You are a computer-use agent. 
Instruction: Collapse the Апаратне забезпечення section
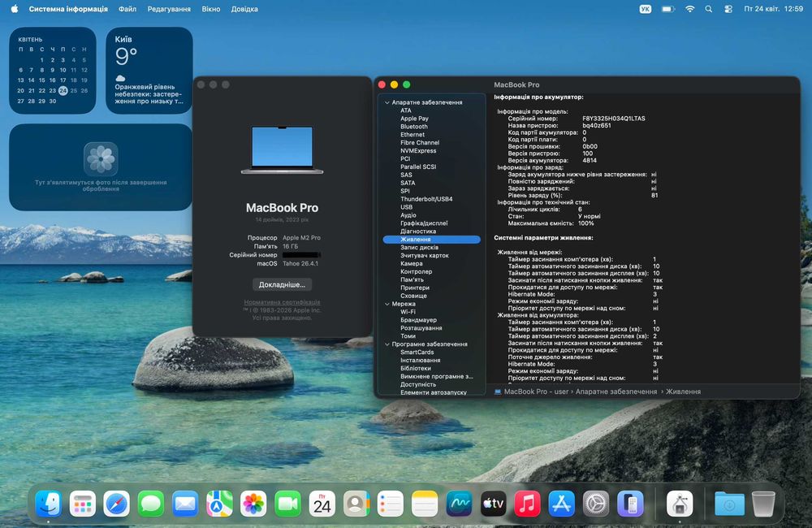click(x=387, y=102)
